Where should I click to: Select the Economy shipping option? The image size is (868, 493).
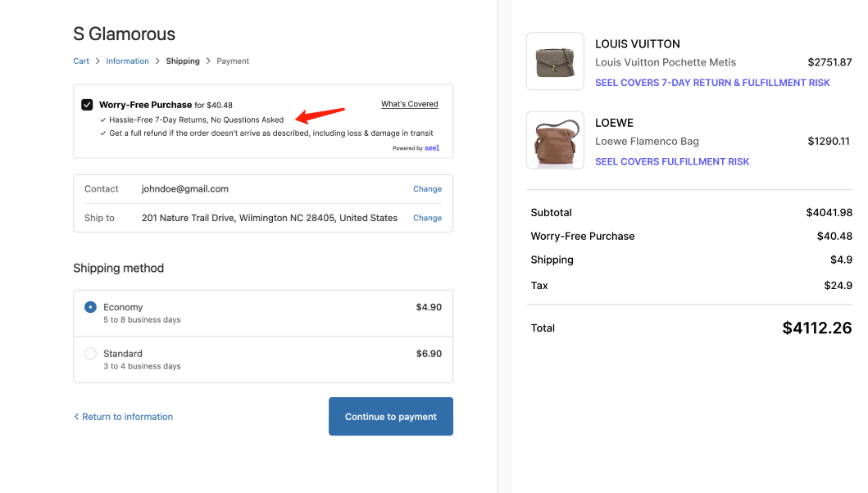[x=91, y=307]
